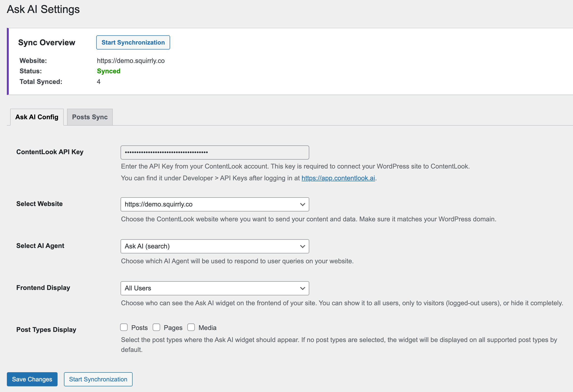Screen dimensions: 573x392
Task: Select the Ask AI Config tab
Action: pyautogui.click(x=37, y=117)
